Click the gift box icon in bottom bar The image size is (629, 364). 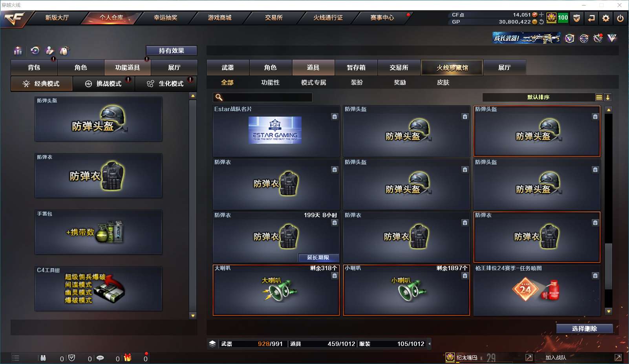click(128, 358)
